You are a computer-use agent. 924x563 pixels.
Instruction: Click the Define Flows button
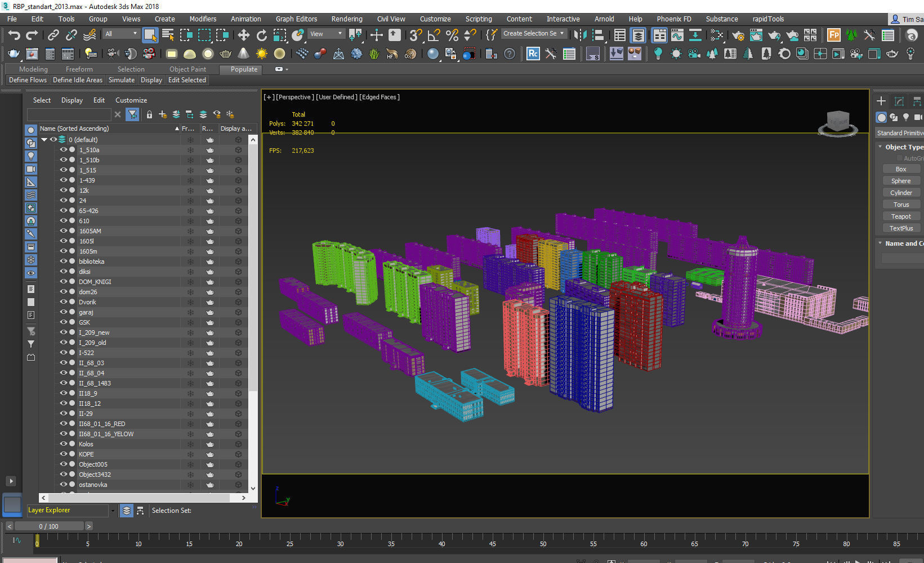coord(28,80)
